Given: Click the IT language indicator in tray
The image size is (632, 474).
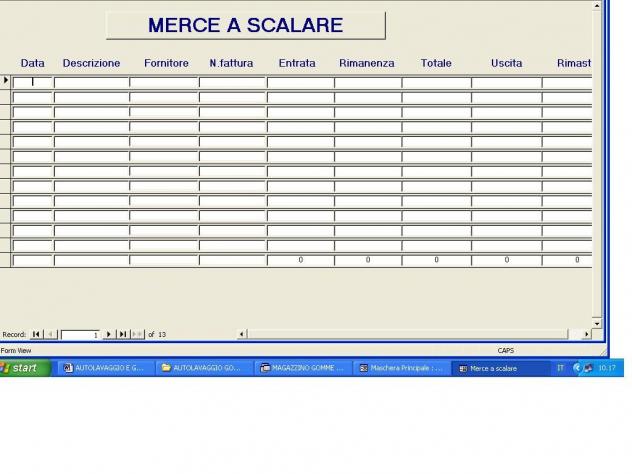Looking at the screenshot, I should [560, 368].
